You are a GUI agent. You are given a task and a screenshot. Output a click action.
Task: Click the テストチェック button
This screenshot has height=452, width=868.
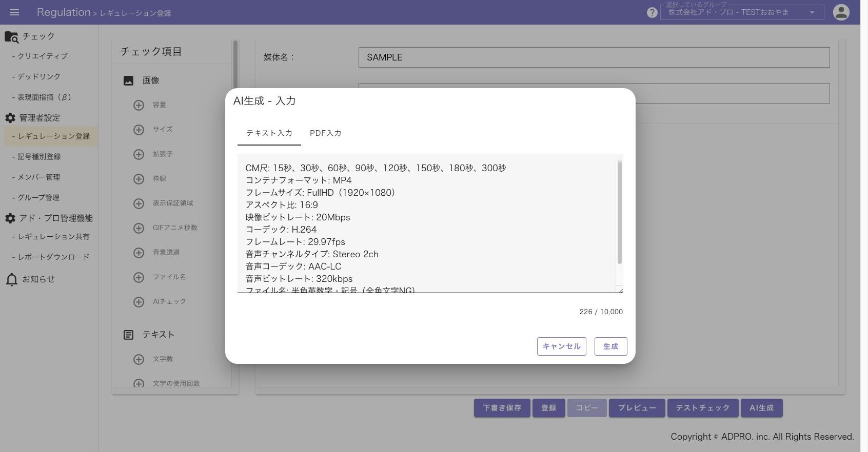point(703,408)
